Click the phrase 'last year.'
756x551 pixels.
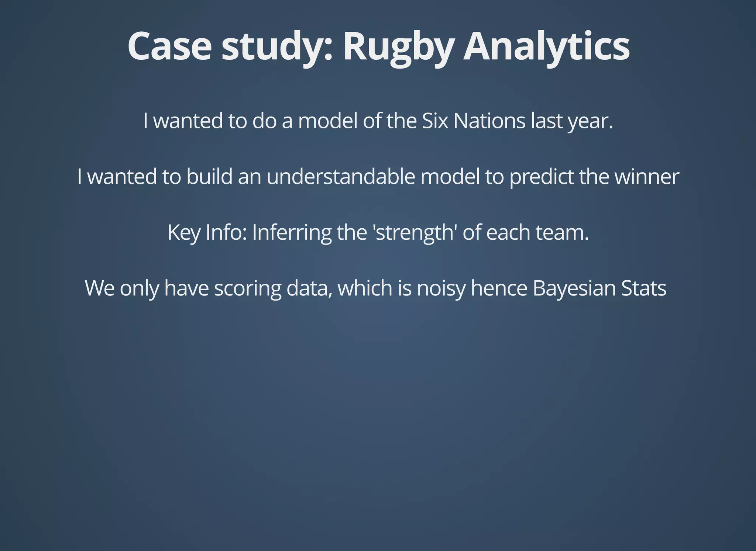(572, 121)
